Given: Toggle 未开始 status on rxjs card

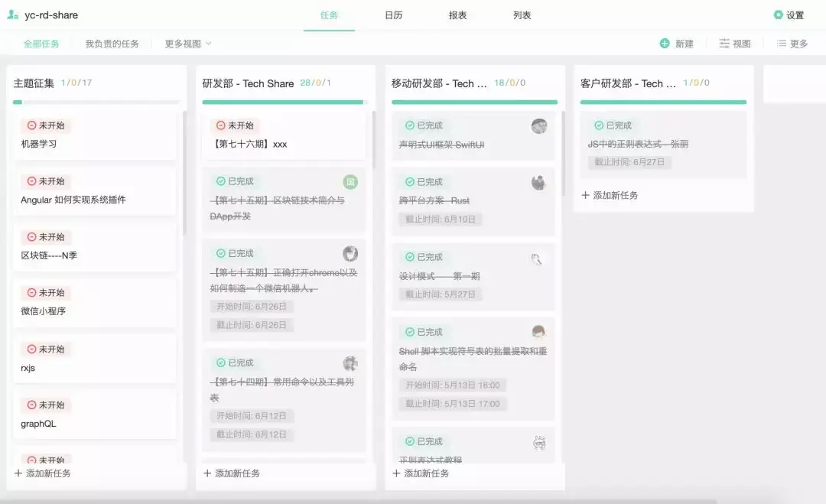Looking at the screenshot, I should click(46, 350).
